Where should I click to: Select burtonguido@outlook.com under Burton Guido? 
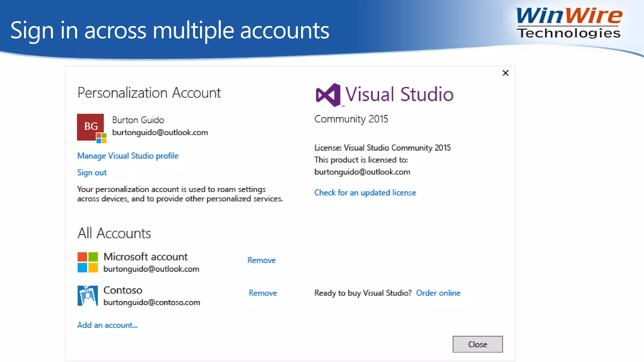(x=160, y=133)
